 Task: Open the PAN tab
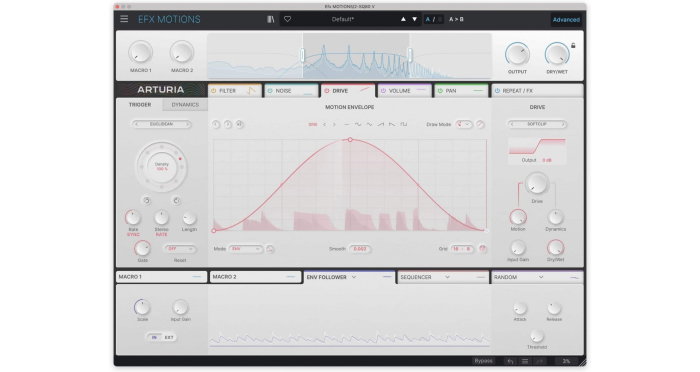[x=461, y=91]
